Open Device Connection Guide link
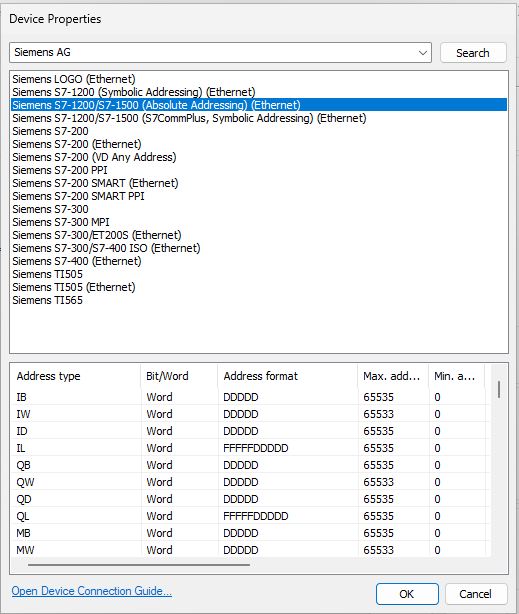Viewport: 519px width, 614px height. pos(92,591)
